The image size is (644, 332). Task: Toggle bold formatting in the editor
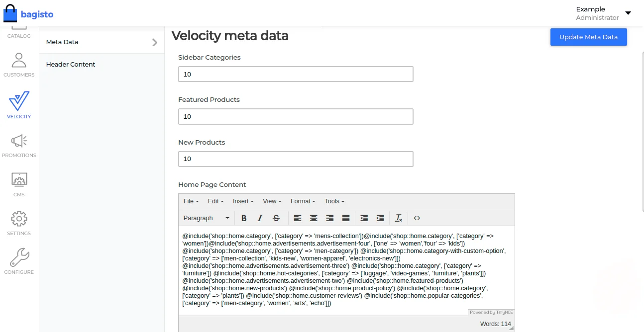pos(244,218)
